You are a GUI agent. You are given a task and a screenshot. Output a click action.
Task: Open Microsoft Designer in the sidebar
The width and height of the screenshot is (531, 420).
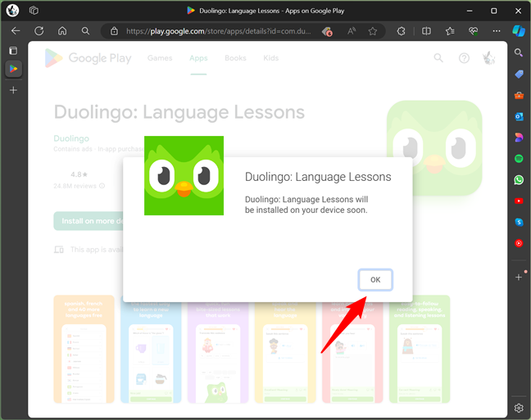coord(519,138)
